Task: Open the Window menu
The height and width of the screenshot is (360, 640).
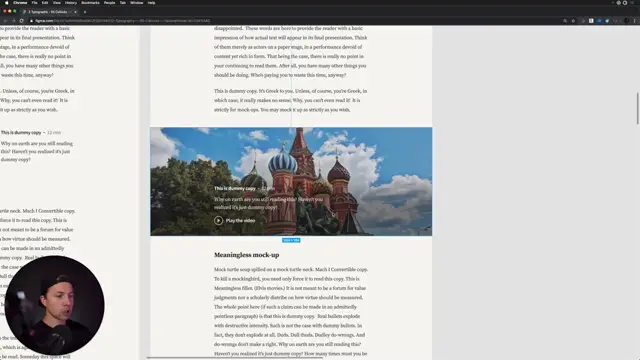Action: coord(137,2)
